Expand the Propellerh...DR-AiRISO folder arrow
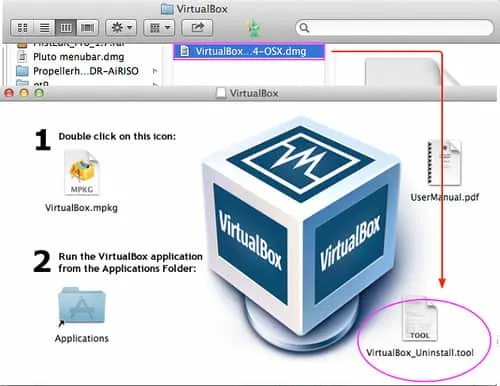This screenshot has height=386, width=500. coord(155,71)
